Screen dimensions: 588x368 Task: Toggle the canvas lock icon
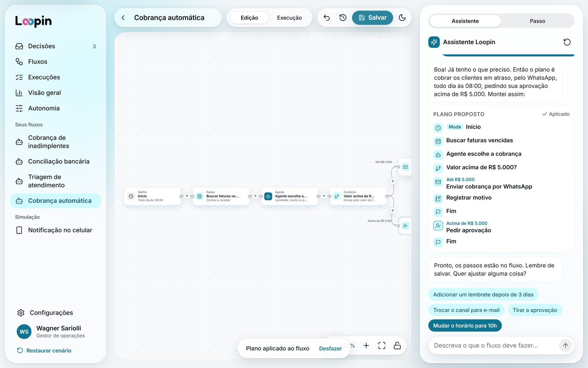397,346
